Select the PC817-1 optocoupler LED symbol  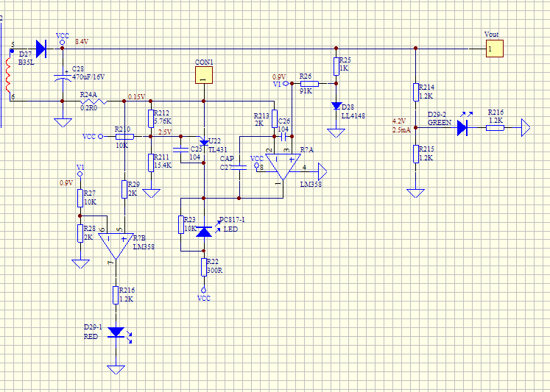pyautogui.click(x=204, y=232)
